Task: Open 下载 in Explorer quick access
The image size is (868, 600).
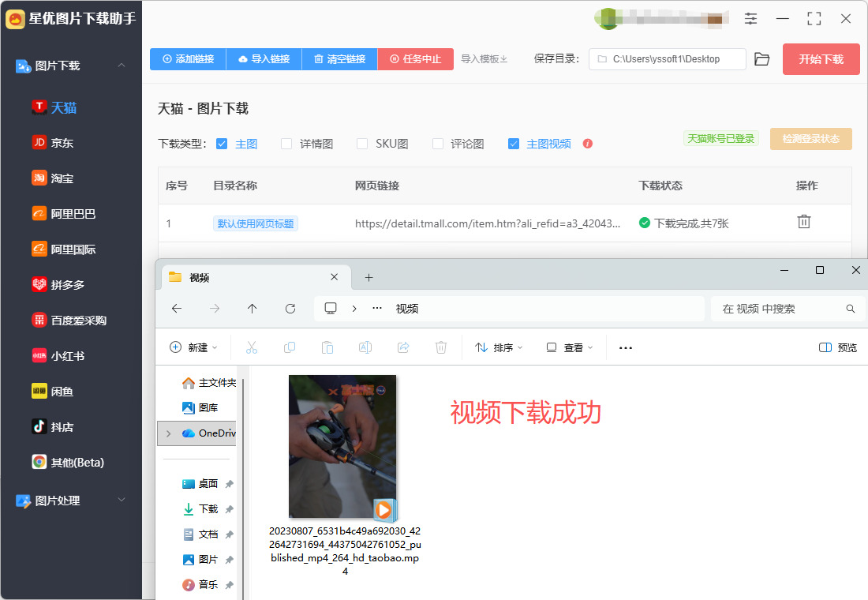Action: point(200,509)
